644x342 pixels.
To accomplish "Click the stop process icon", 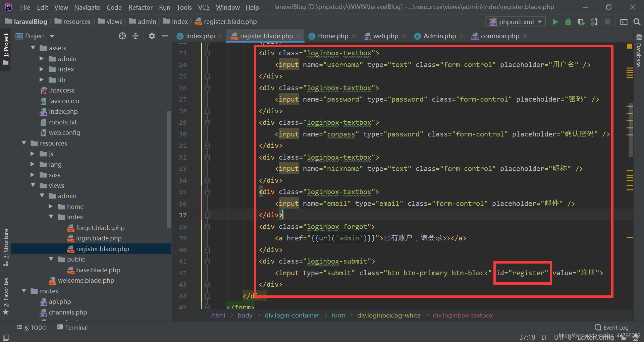I will pos(607,22).
